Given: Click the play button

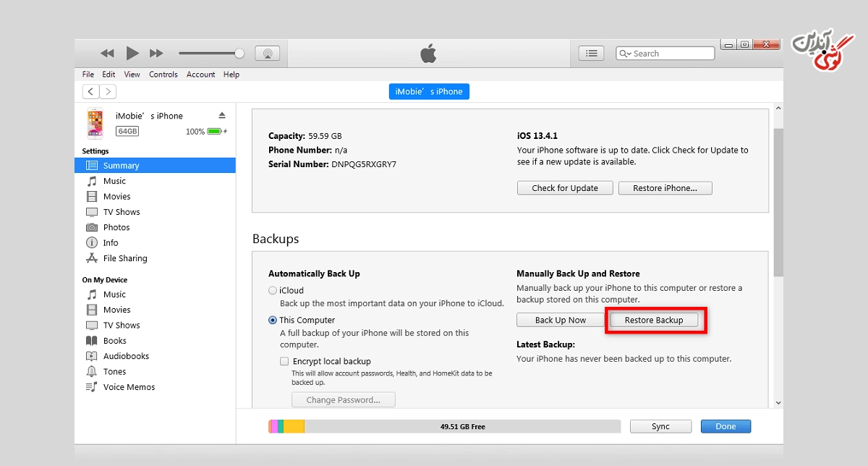Looking at the screenshot, I should [132, 53].
